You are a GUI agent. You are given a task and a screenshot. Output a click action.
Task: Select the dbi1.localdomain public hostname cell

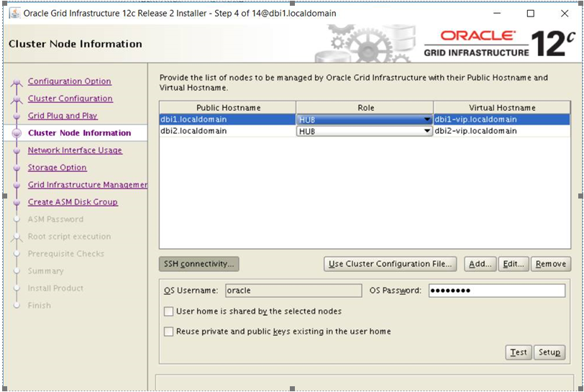[x=227, y=119]
